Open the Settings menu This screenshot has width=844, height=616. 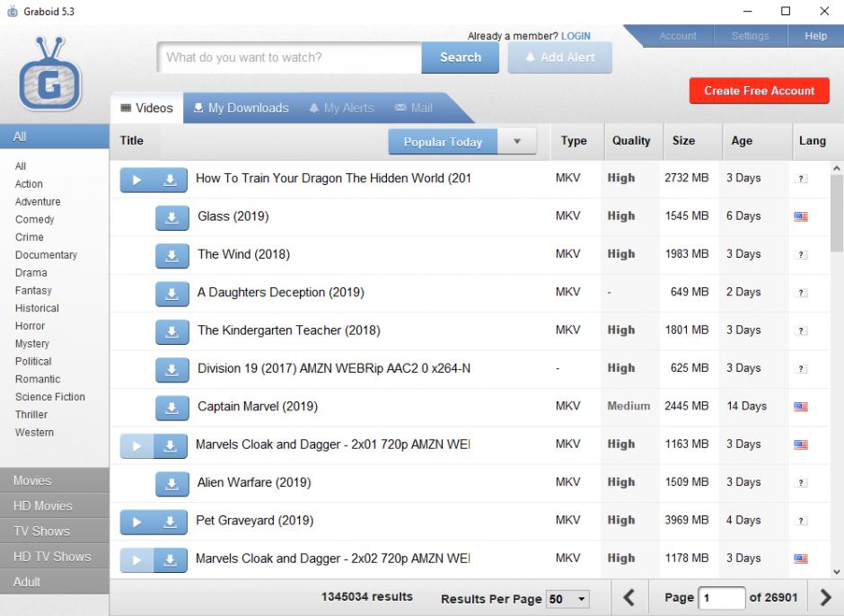(x=751, y=36)
